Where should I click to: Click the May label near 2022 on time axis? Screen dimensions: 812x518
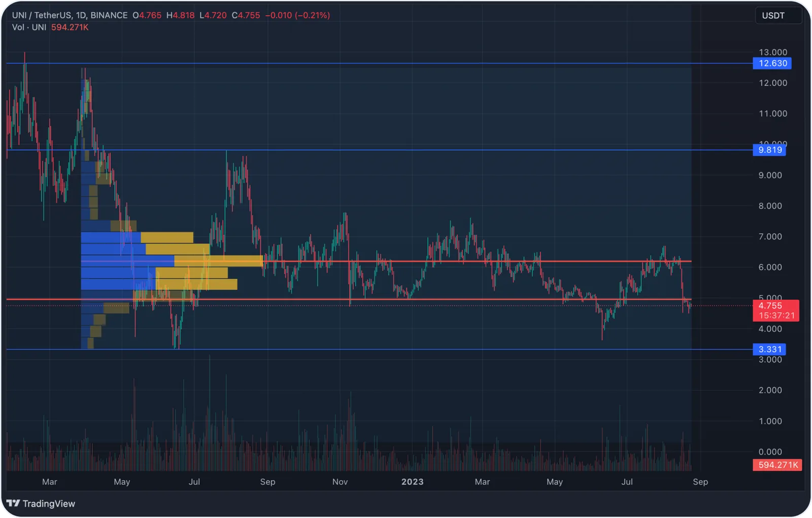pos(122,482)
